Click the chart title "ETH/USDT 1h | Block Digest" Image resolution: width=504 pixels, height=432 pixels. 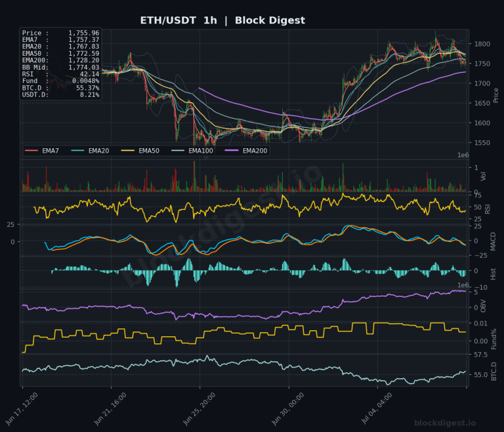[222, 20]
